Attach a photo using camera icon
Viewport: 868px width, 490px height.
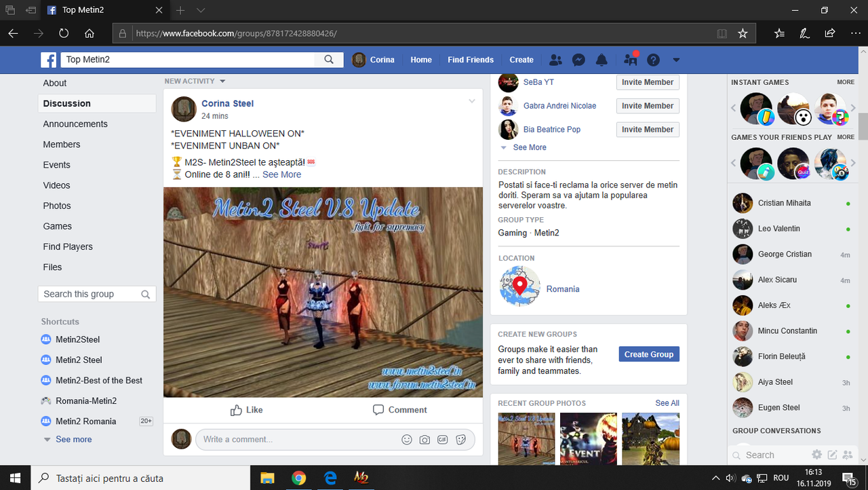coord(425,439)
